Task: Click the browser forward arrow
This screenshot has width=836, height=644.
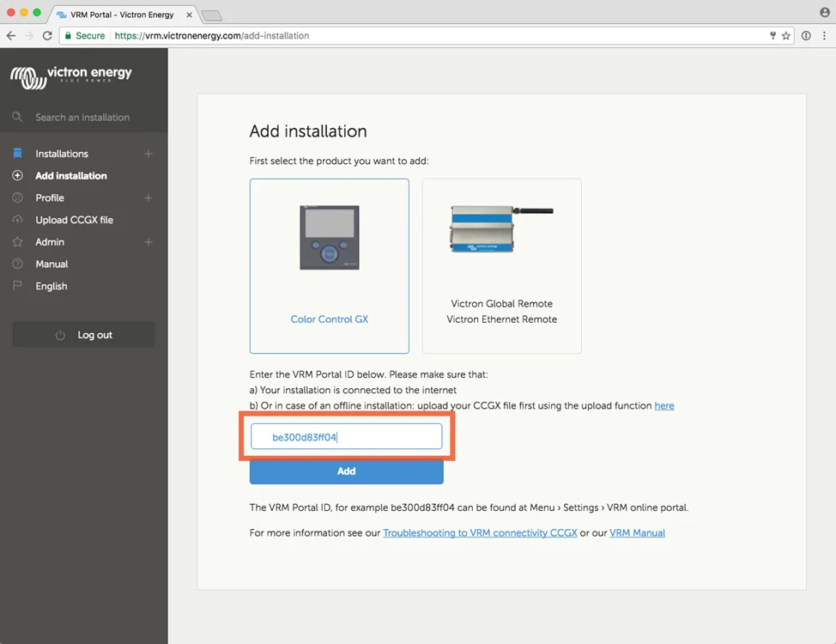Action: coord(29,36)
